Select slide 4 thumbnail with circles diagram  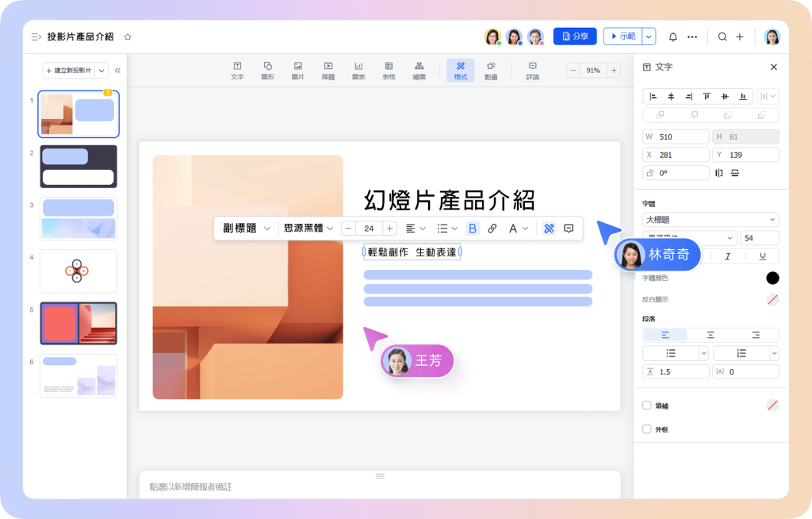pos(79,271)
